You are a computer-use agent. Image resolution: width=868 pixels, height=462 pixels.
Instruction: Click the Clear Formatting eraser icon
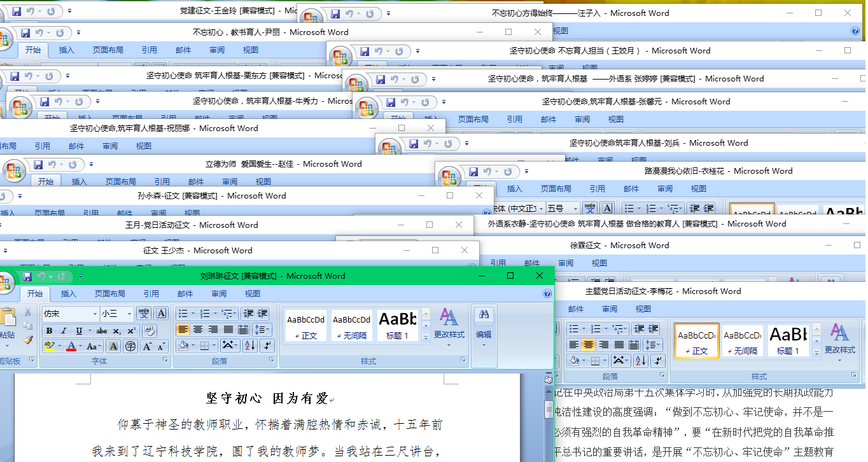click(150, 331)
